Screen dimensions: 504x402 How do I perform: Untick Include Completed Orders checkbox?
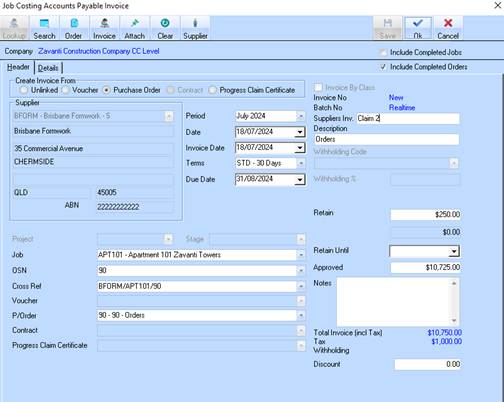point(383,67)
